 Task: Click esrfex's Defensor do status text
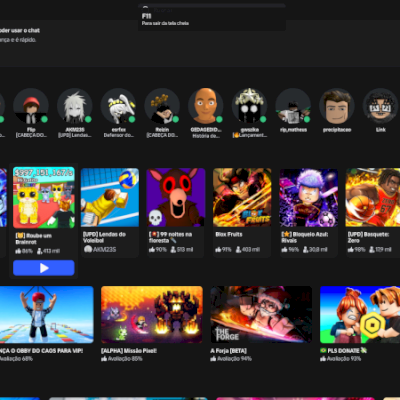click(x=119, y=135)
